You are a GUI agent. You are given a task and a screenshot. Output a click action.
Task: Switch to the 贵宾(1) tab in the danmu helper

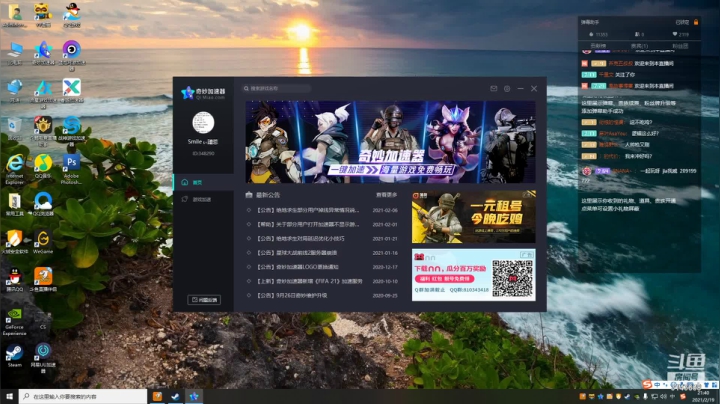click(x=639, y=46)
